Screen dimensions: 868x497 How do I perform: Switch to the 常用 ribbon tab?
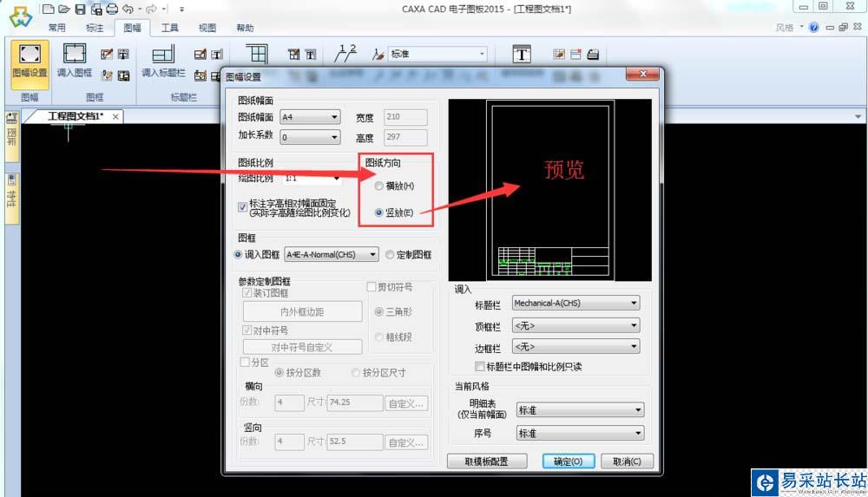coord(56,28)
